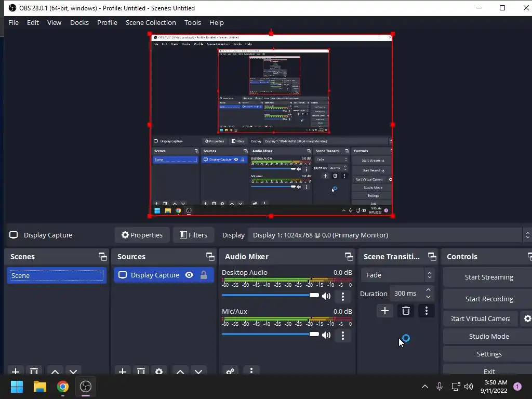Viewport: 532px width, 399px height.
Task: Adjust Desktop Audio volume slider
Action: point(270,295)
